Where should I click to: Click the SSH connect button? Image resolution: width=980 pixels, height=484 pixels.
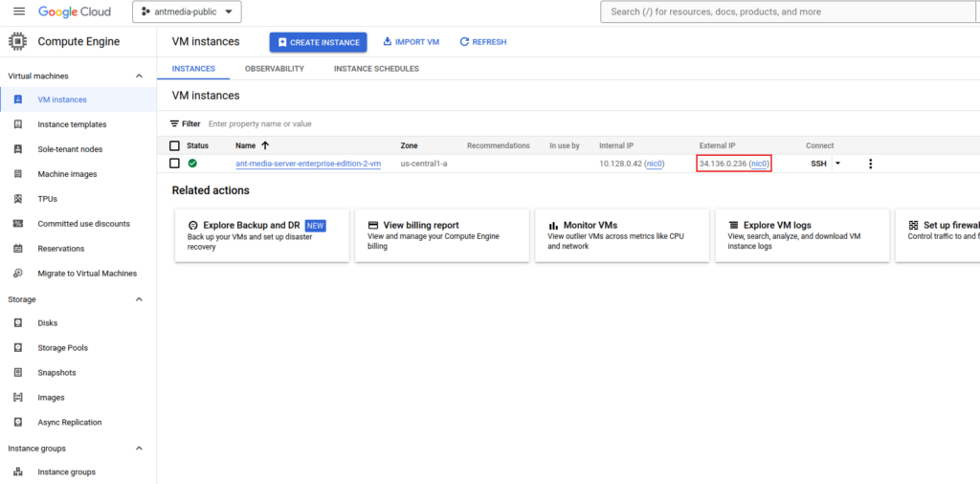[818, 164]
